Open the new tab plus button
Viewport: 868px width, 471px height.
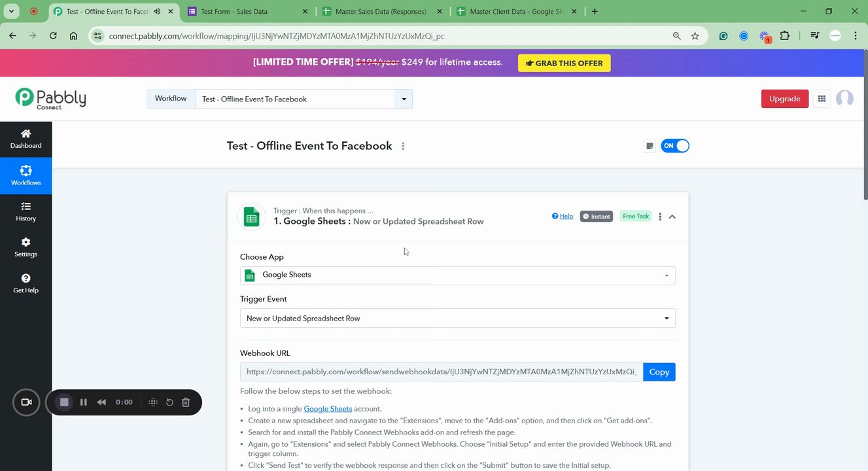(595, 11)
